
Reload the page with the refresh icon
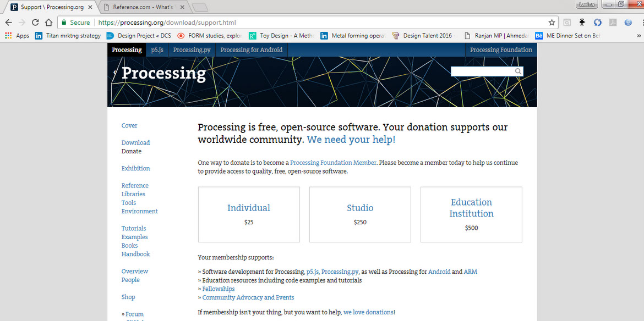[35, 23]
